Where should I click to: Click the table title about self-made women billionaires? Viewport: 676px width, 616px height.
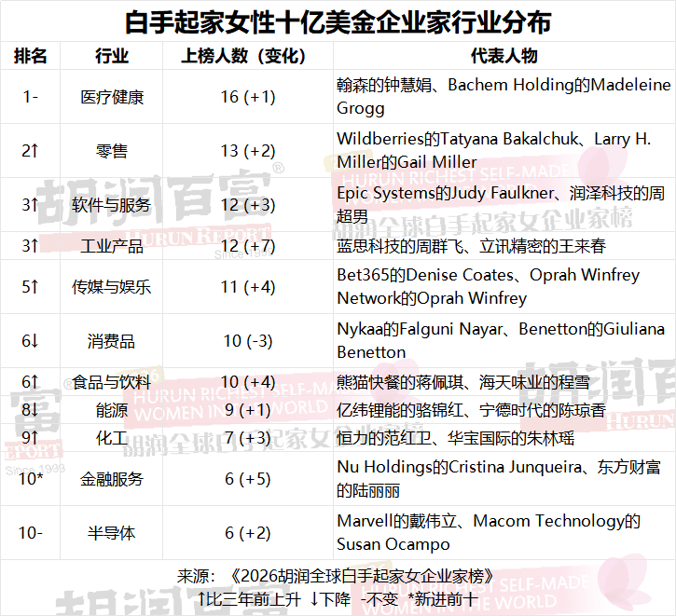coord(338,21)
